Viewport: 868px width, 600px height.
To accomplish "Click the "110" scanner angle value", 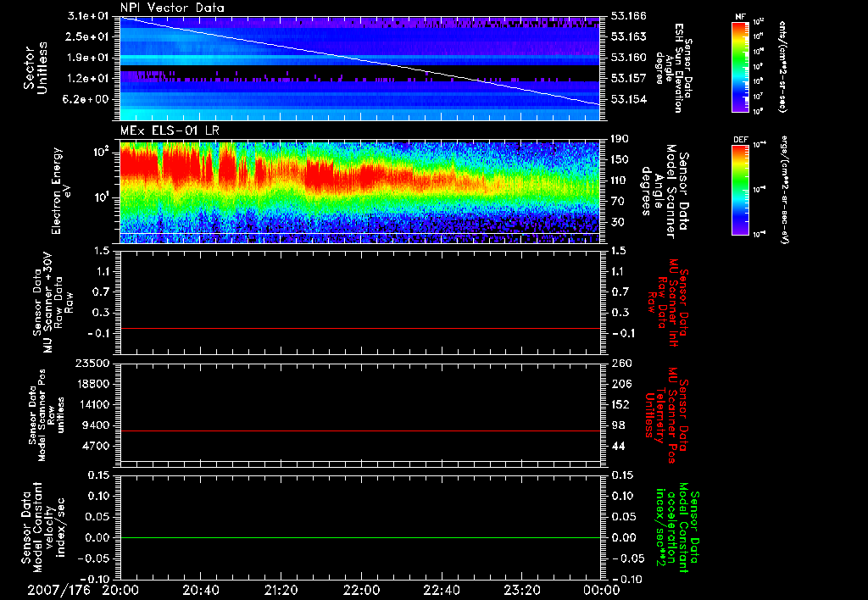I will click(x=620, y=181).
